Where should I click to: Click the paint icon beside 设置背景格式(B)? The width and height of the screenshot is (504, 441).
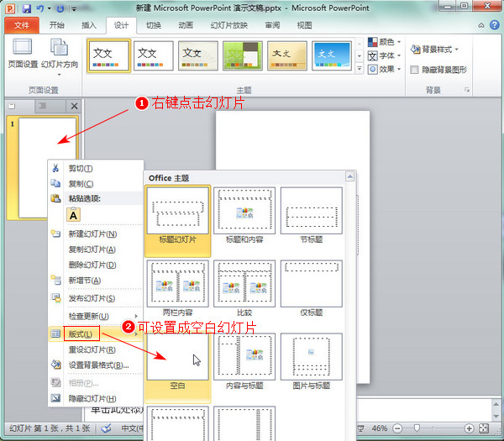coord(56,365)
